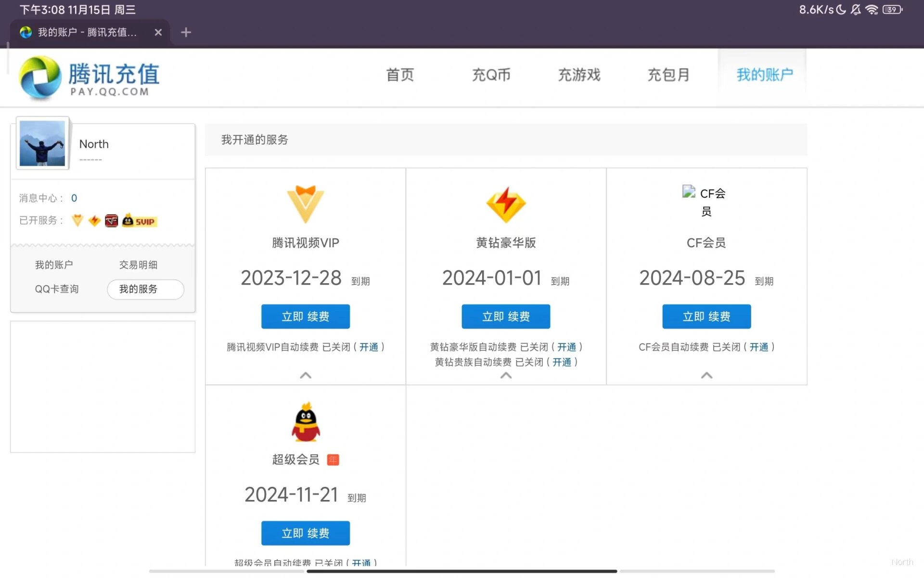Select 我的服务 in the sidebar
Viewport: 924px width, 578px height.
coord(145,289)
